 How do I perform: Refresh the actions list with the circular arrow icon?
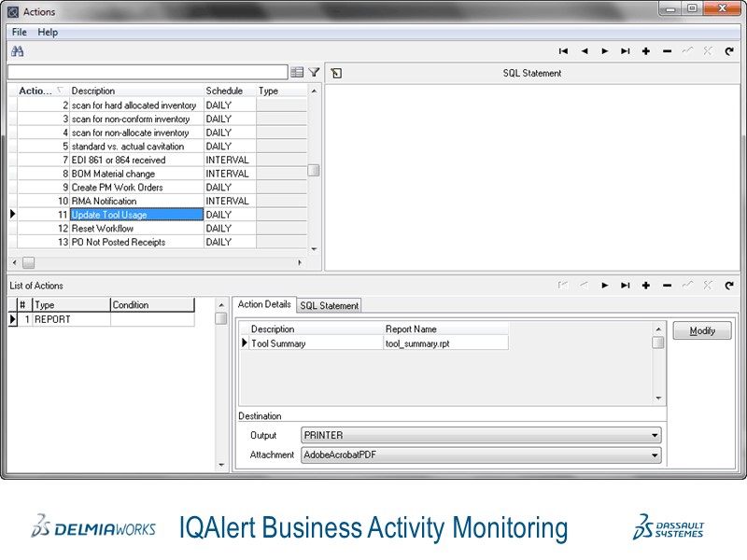[728, 51]
